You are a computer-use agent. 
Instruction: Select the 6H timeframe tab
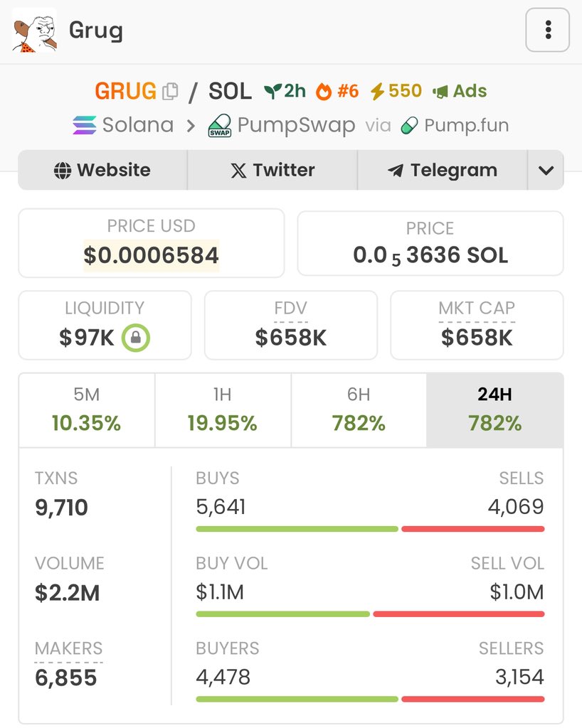pyautogui.click(x=359, y=410)
